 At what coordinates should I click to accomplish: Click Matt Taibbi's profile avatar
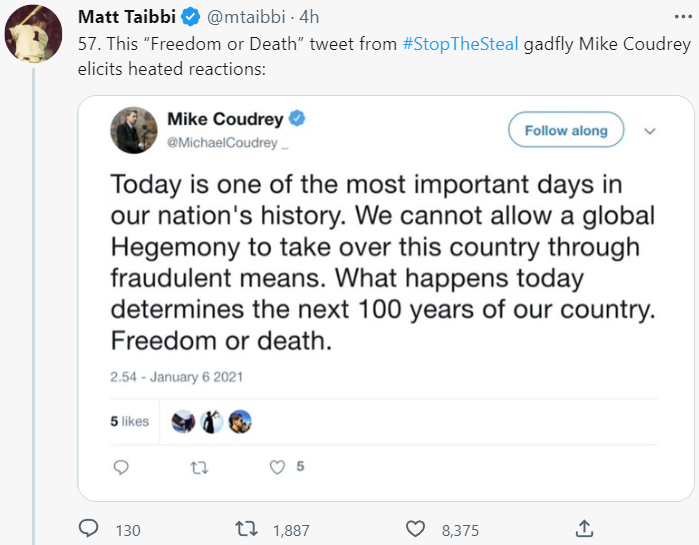click(37, 32)
